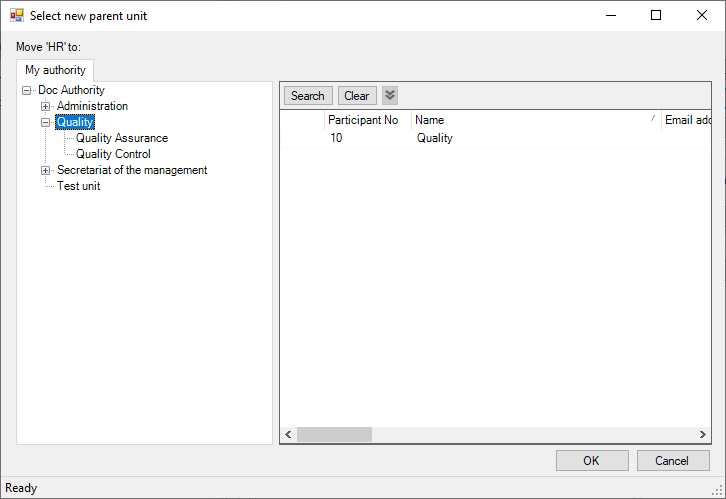Select the Quality row in the list
The height and width of the screenshot is (499, 726).
[x=435, y=138]
